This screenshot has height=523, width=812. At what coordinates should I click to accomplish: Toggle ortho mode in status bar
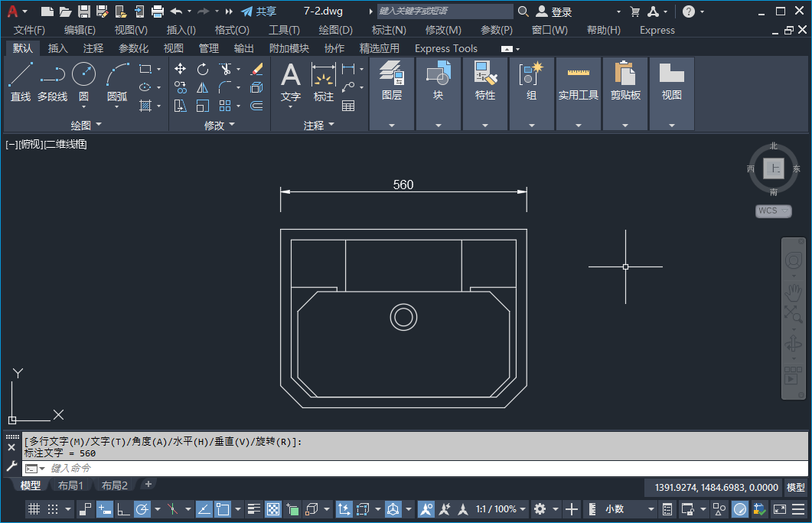[122, 509]
